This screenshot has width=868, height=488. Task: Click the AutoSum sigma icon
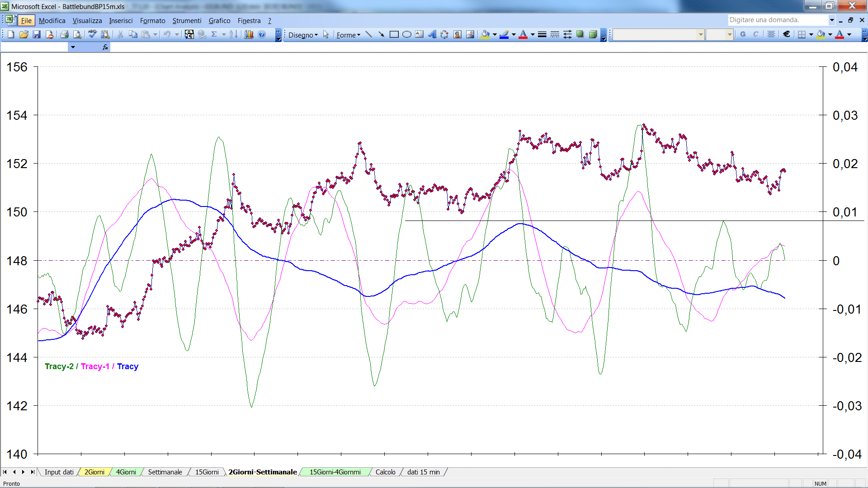(x=214, y=34)
